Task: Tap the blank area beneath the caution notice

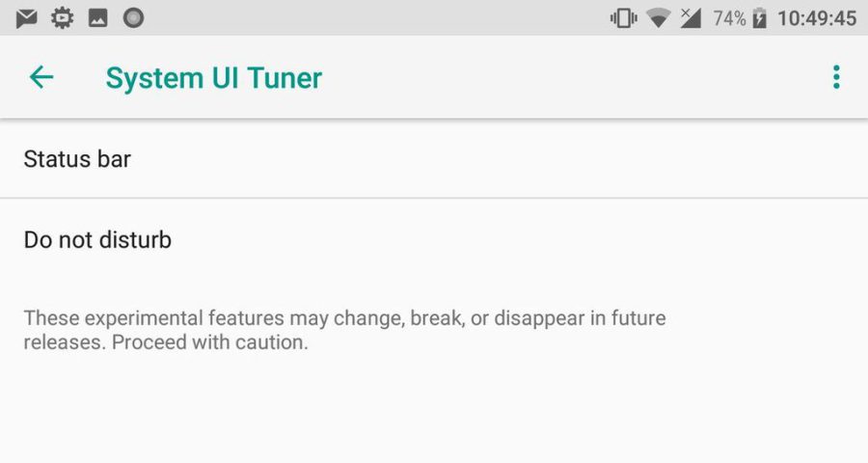Action: pyautogui.click(x=434, y=415)
